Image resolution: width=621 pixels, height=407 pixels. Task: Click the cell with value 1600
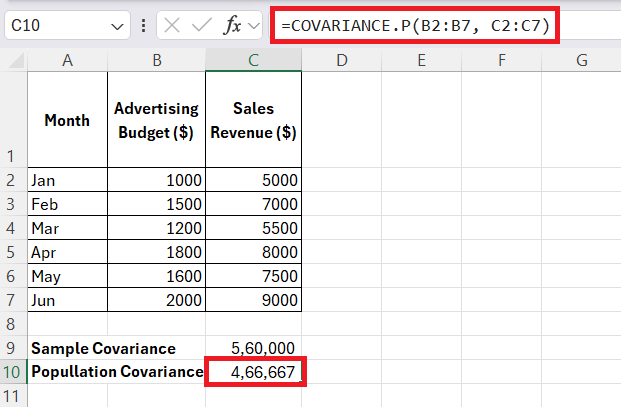pos(156,276)
